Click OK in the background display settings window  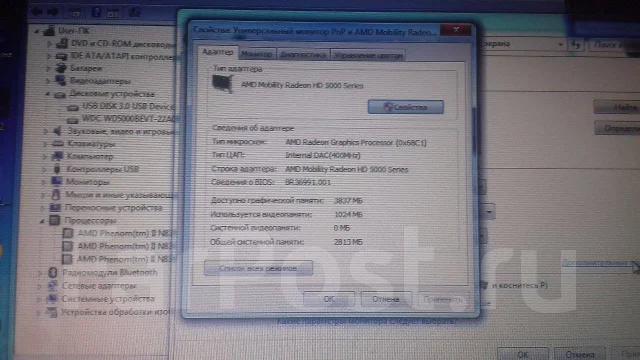523,354
